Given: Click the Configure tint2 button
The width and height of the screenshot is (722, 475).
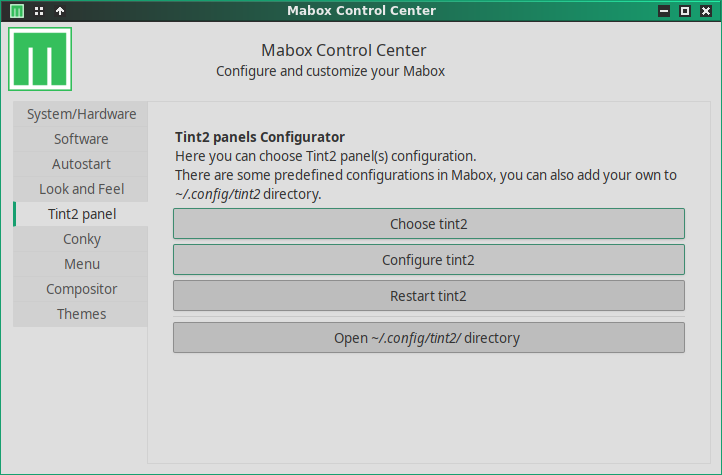Looking at the screenshot, I should (x=428, y=260).
